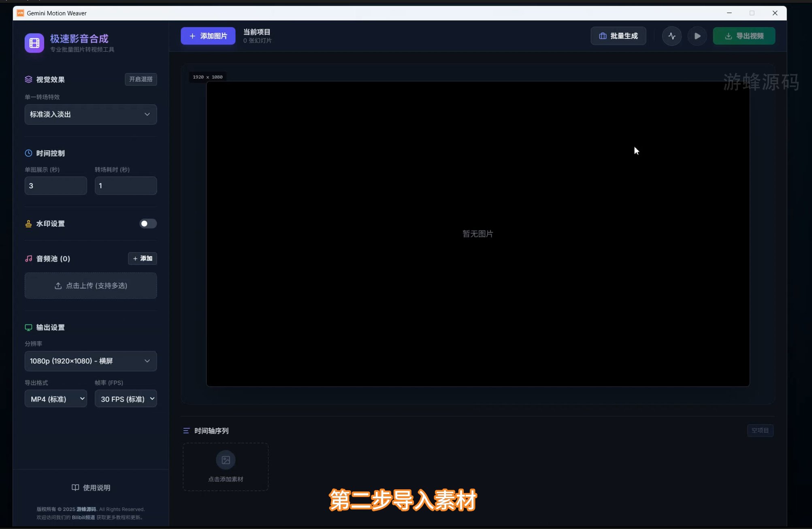The width and height of the screenshot is (812, 529).
Task: Open the 1080p resolution dropdown
Action: click(91, 361)
